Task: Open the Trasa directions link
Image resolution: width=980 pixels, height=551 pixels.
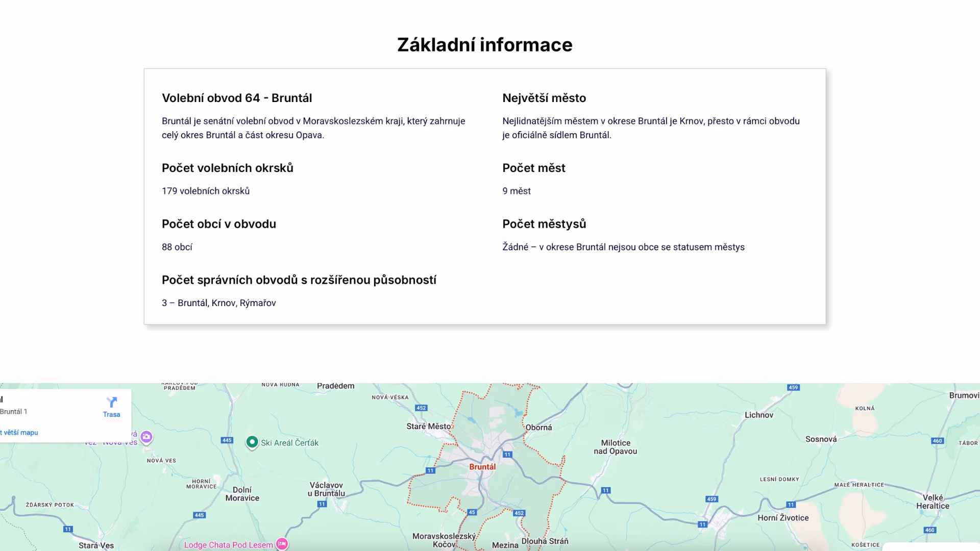Action: click(x=111, y=414)
